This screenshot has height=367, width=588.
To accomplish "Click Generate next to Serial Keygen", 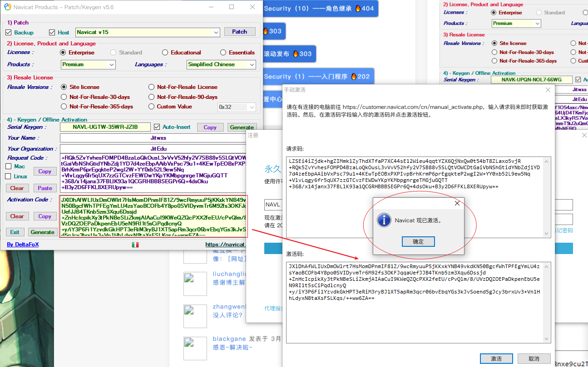I will [242, 127].
